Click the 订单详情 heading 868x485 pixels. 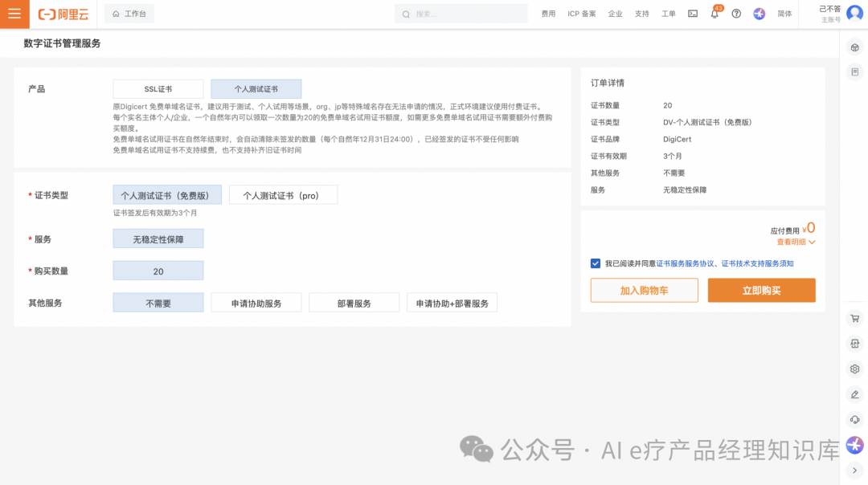coord(608,83)
